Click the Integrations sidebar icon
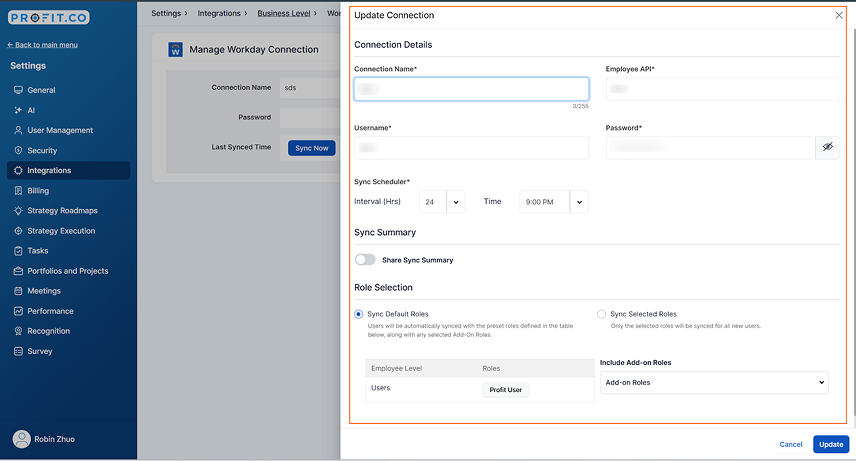 point(18,170)
